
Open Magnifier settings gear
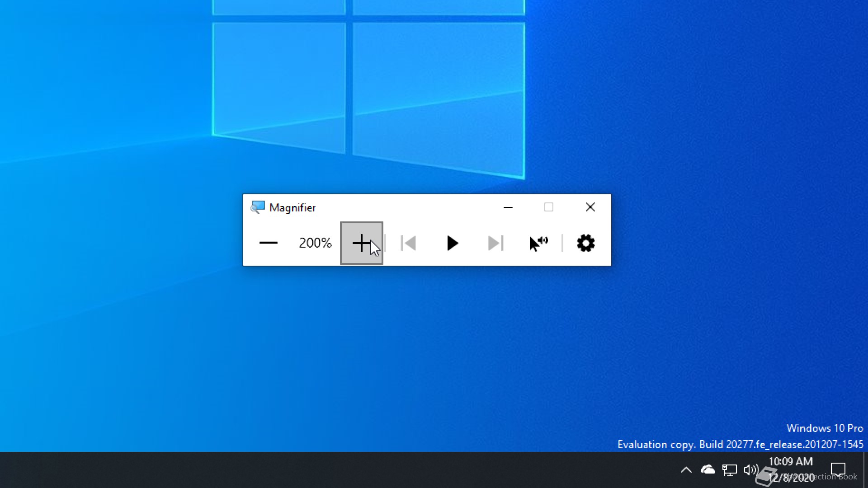click(x=586, y=243)
